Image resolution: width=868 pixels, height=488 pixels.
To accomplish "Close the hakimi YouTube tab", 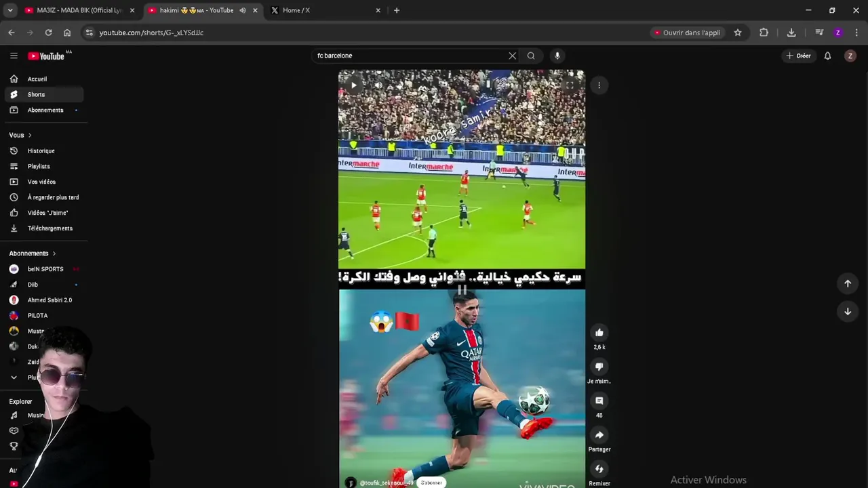I will [x=256, y=10].
